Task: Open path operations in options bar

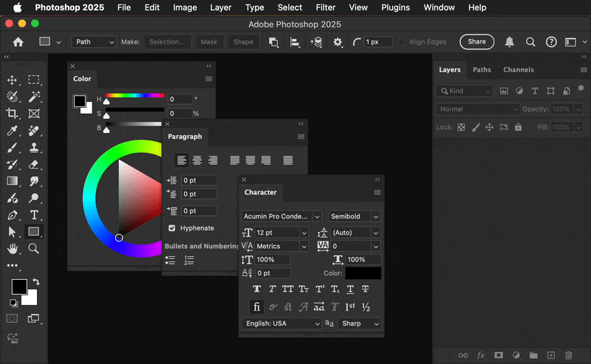Action: click(273, 42)
